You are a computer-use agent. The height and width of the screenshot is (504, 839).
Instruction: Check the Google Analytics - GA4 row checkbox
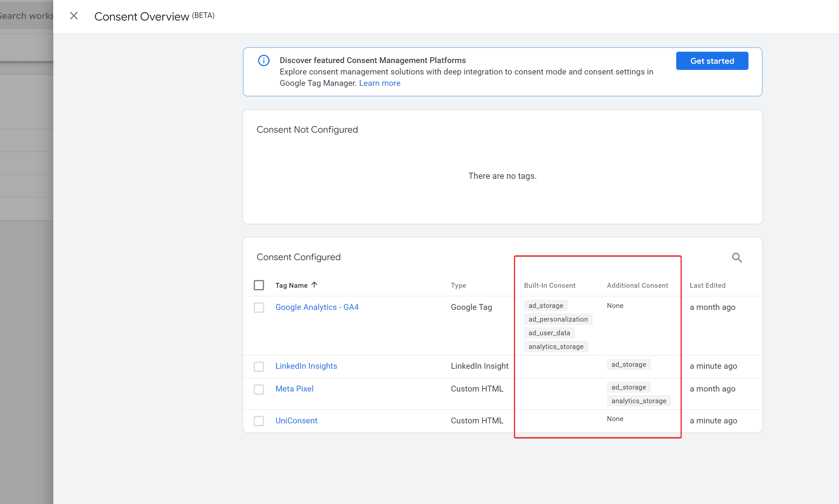pos(259,307)
